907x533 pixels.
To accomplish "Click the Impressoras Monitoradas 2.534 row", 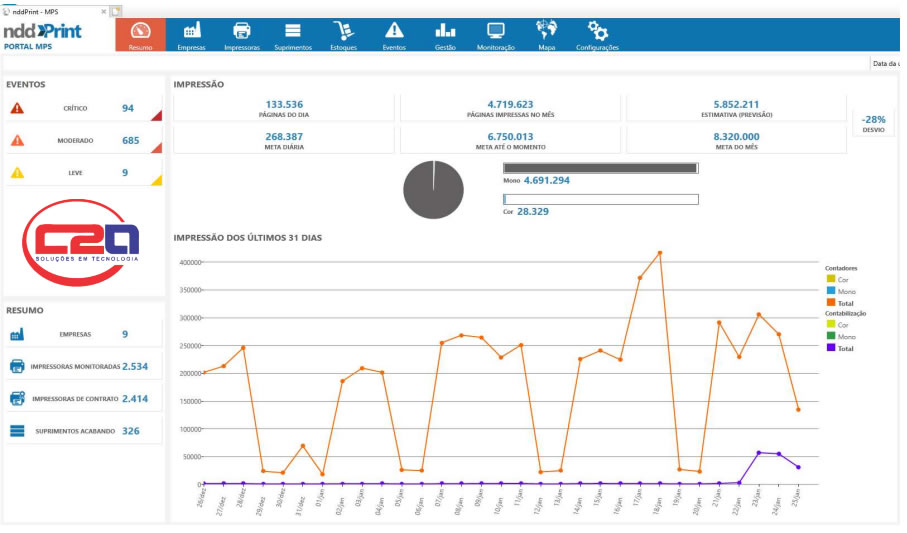I will click(83, 366).
